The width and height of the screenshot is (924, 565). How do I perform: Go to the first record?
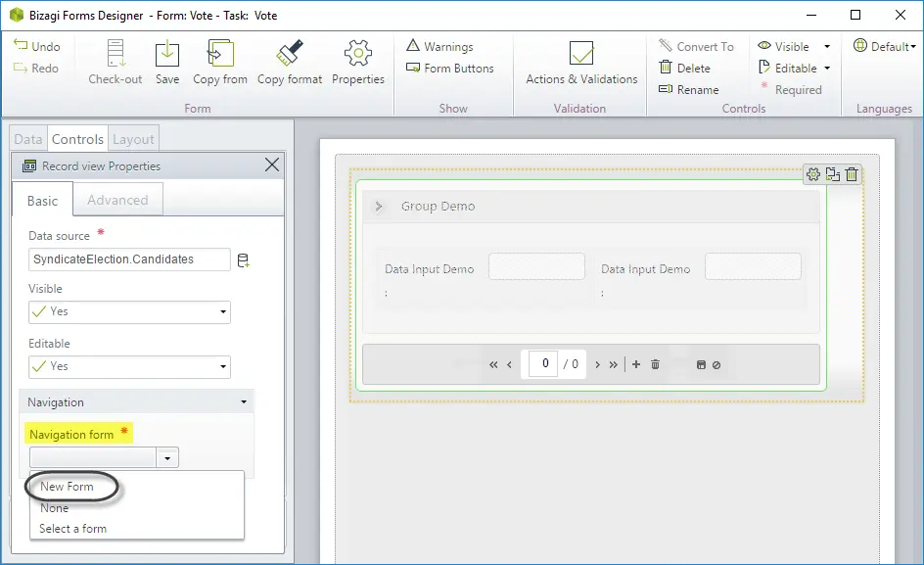point(493,364)
